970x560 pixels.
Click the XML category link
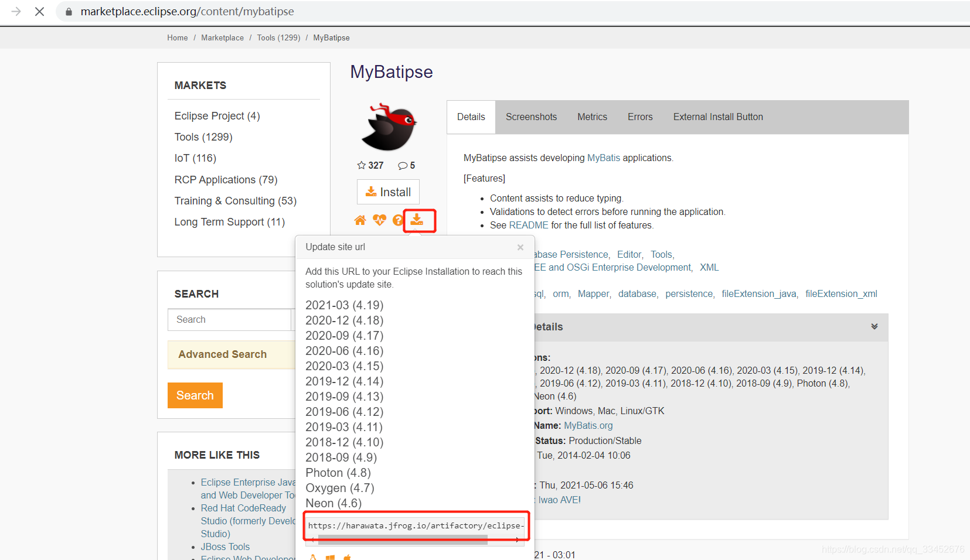tap(709, 268)
